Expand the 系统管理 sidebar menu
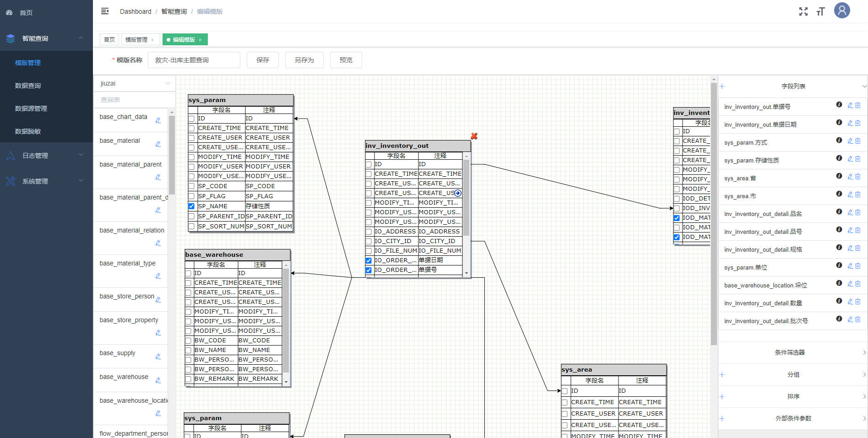This screenshot has height=438, width=868. (x=46, y=181)
